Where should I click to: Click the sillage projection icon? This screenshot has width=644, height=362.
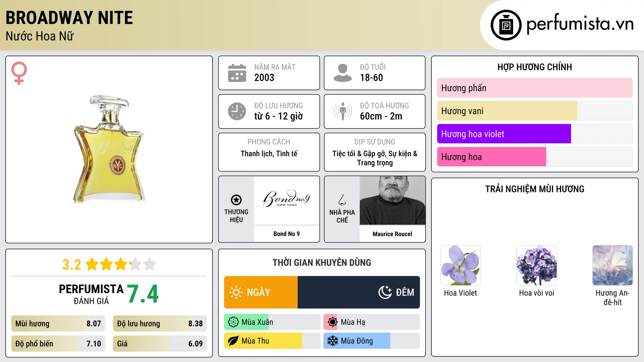pyautogui.click(x=343, y=111)
